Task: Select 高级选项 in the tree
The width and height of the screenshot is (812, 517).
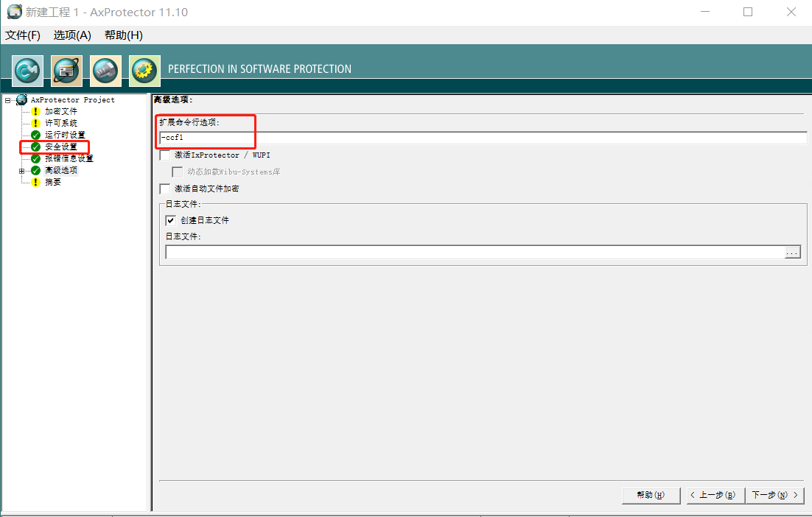Action: coord(61,170)
